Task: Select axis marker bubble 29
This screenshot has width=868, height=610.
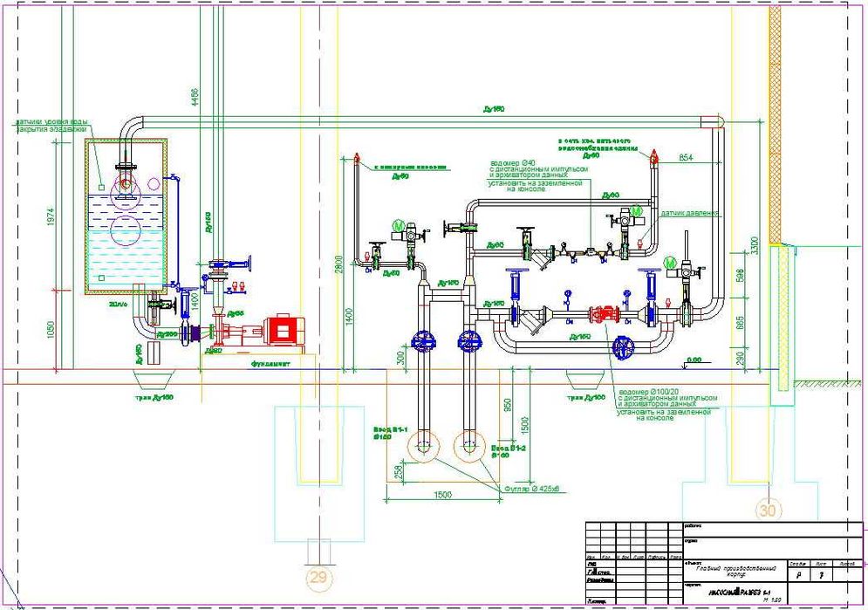Action: 318,578
